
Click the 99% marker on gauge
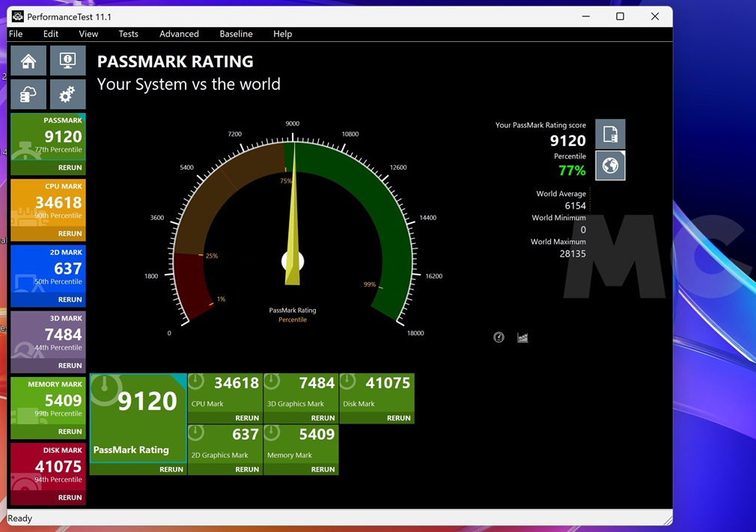tap(370, 284)
